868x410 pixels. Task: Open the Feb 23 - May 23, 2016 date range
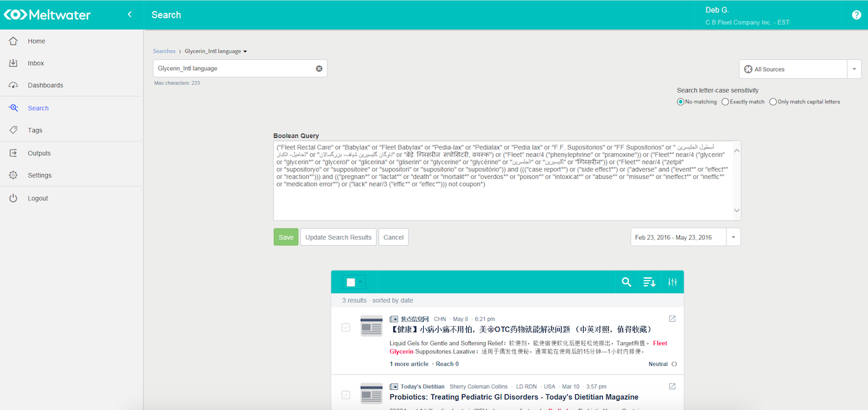pyautogui.click(x=685, y=237)
